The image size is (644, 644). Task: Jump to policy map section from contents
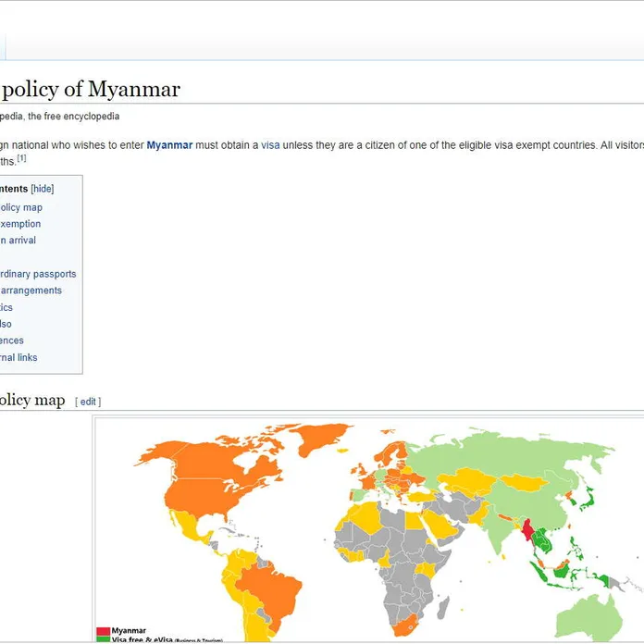coord(20,207)
